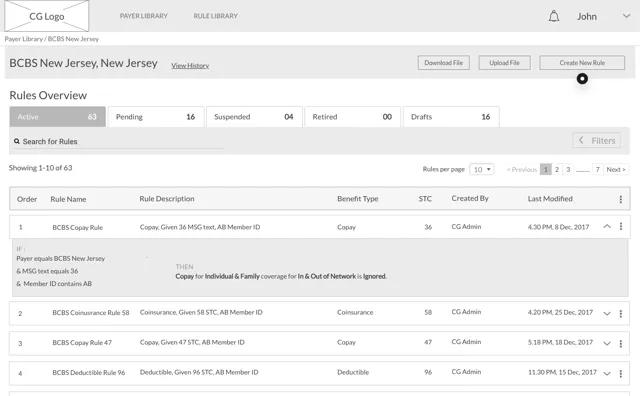Viewport: 640px width, 396px height.
Task: Expand BCBS Copay Rule 47 row
Action: (x=607, y=344)
